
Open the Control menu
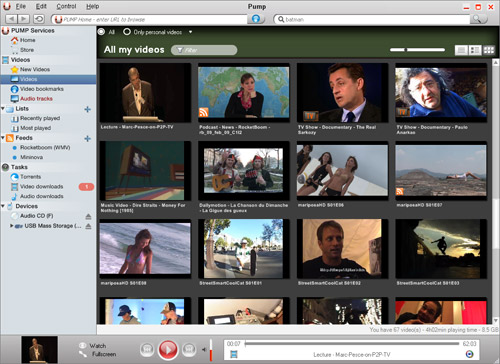[66, 6]
